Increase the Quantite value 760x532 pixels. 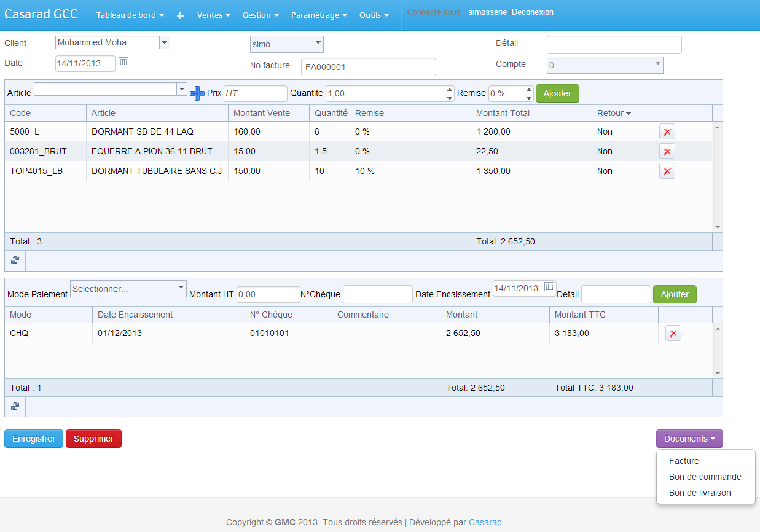coord(449,90)
